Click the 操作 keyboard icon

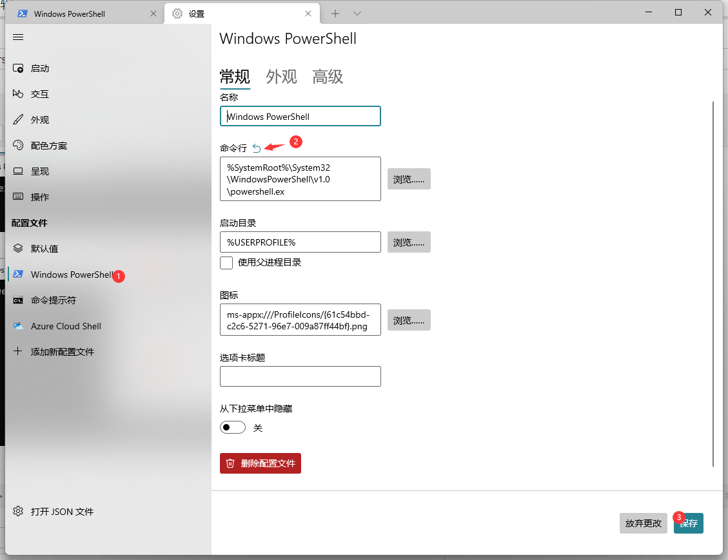[18, 197]
